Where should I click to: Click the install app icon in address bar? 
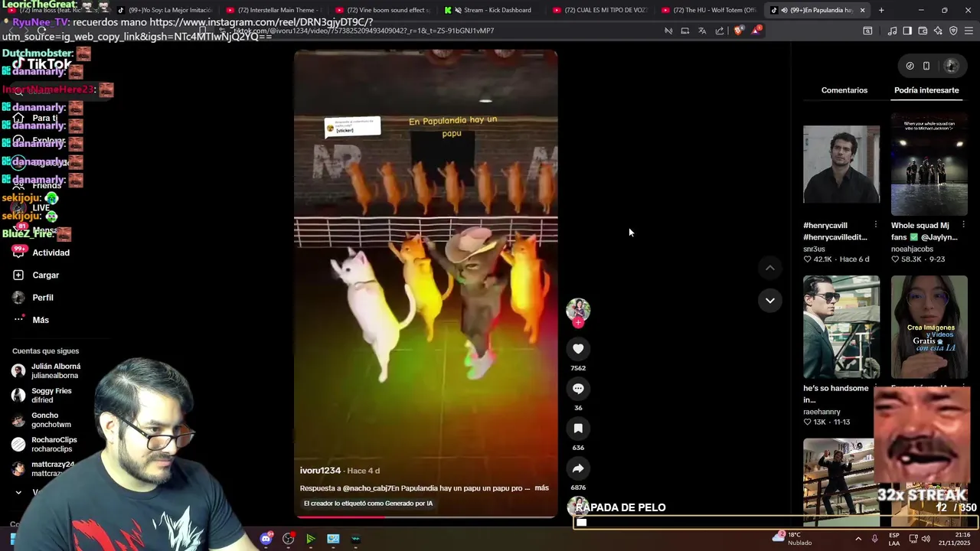pyautogui.click(x=685, y=31)
